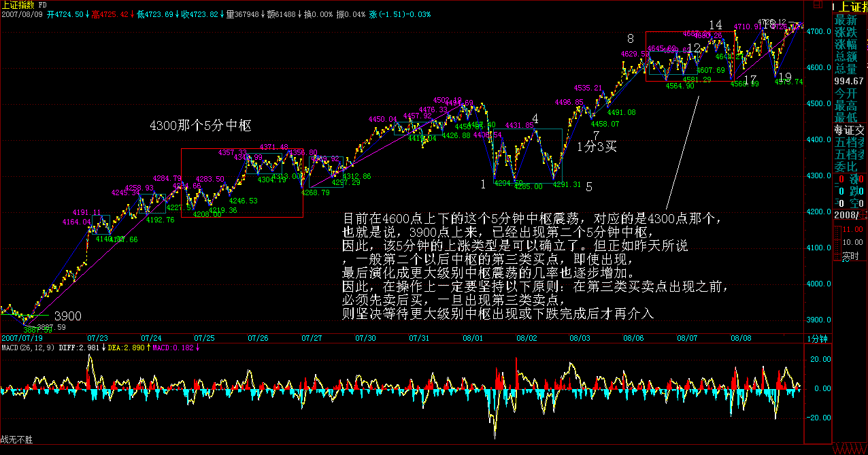Click the 1分3买 chart annotation
Screen dimensions: 868x455
click(x=597, y=146)
